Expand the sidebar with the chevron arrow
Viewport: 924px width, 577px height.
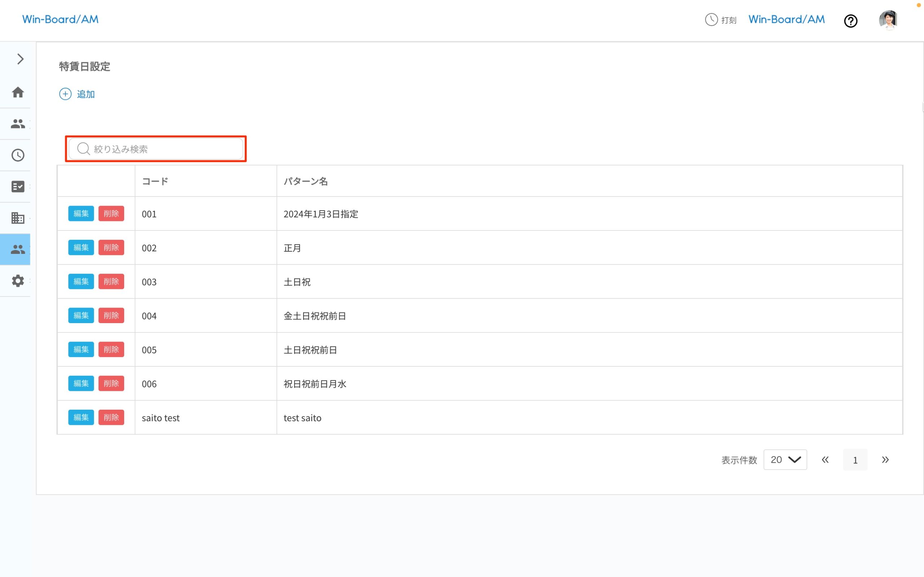tap(20, 59)
